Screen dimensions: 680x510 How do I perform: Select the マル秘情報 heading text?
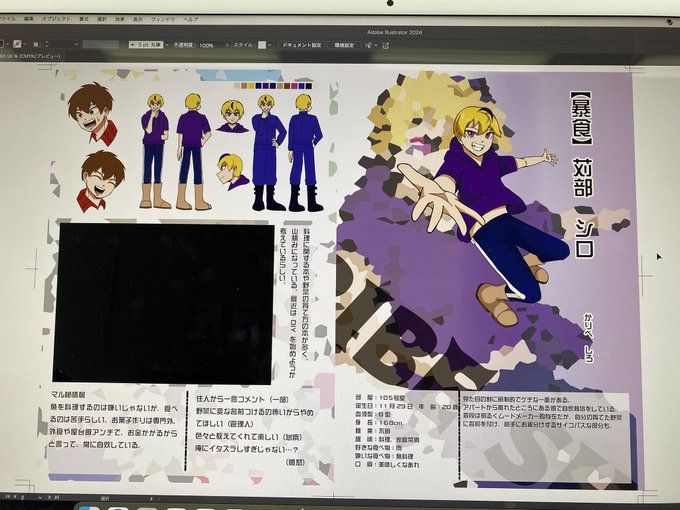68,395
